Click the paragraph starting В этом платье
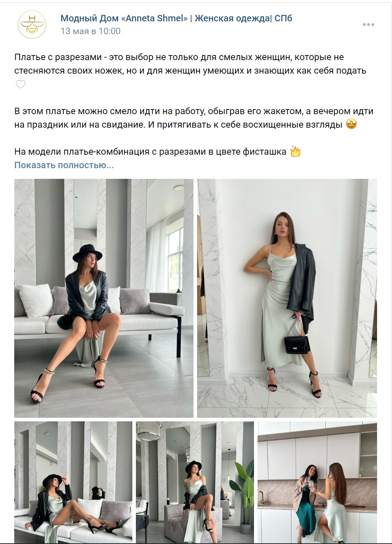 pos(194,118)
